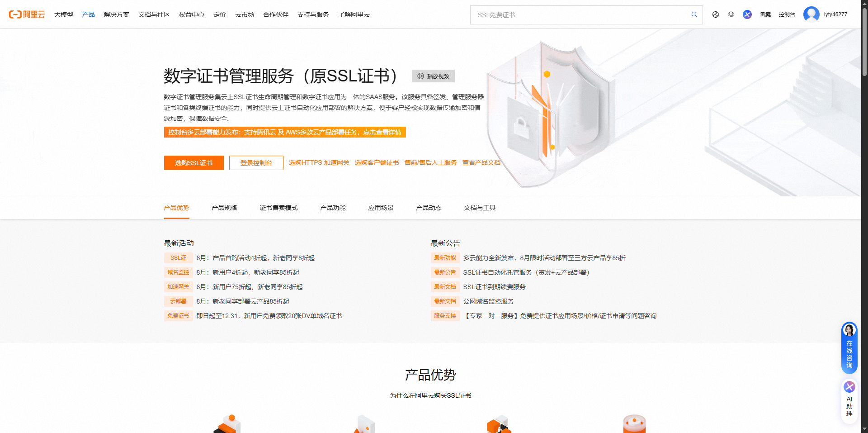The image size is (868, 433).
Task: Open the 了解阿里云 menu
Action: point(354,14)
